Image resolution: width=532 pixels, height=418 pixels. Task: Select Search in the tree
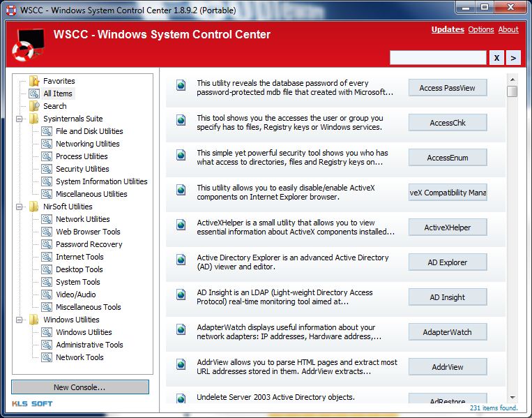point(55,106)
